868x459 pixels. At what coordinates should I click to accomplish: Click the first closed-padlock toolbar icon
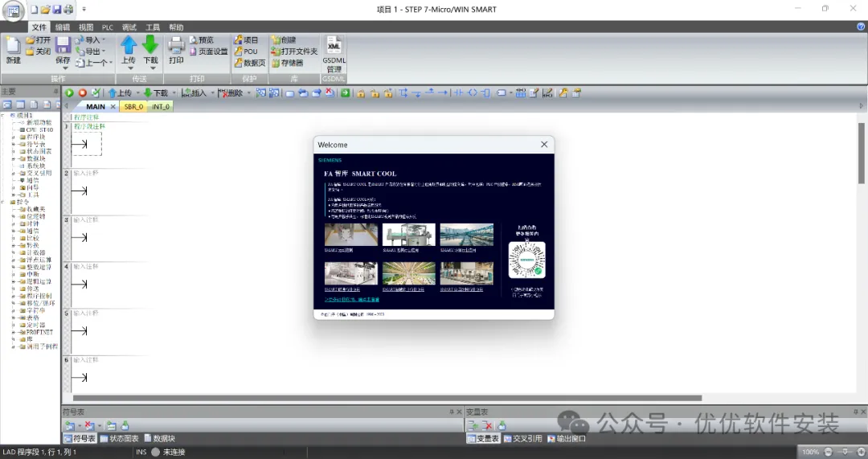click(361, 93)
